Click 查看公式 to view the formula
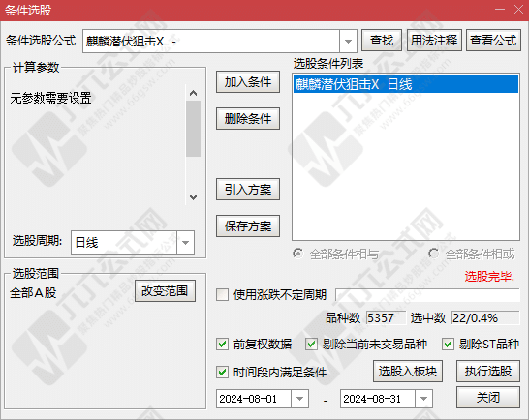Screen dimensions: 529x420 [x=493, y=41]
